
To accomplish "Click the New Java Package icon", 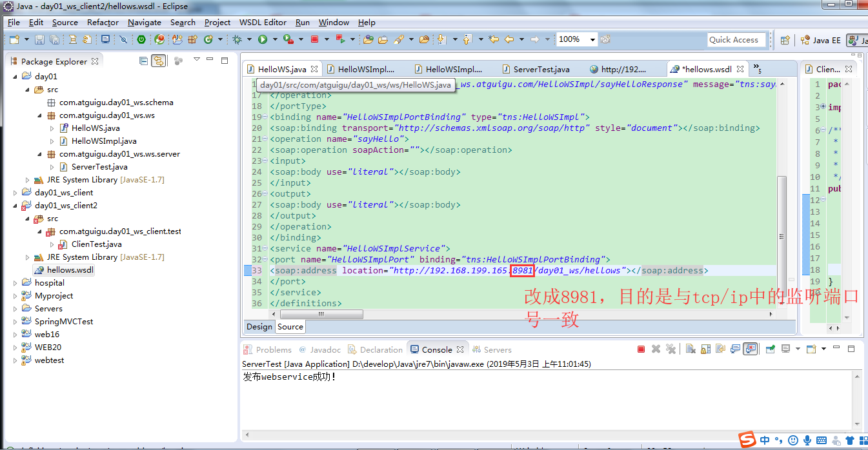I will point(192,39).
